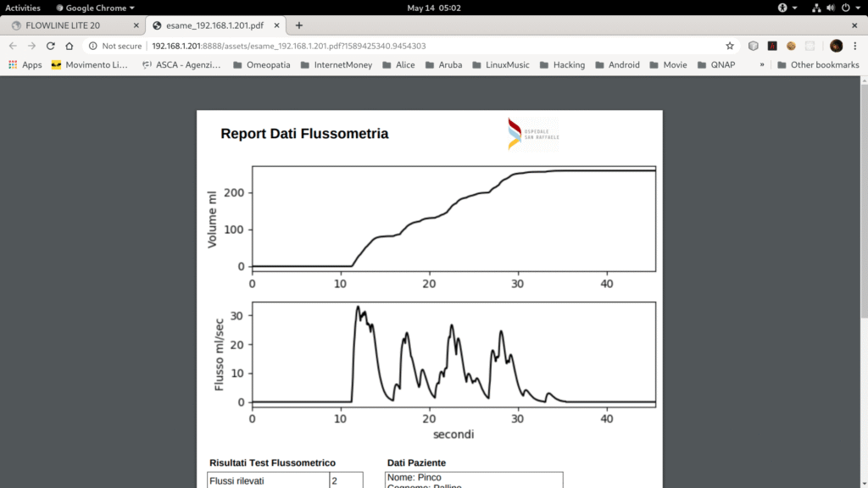Screen dimensions: 868x488
Task: Click the power icon in the system tray
Action: [x=846, y=8]
